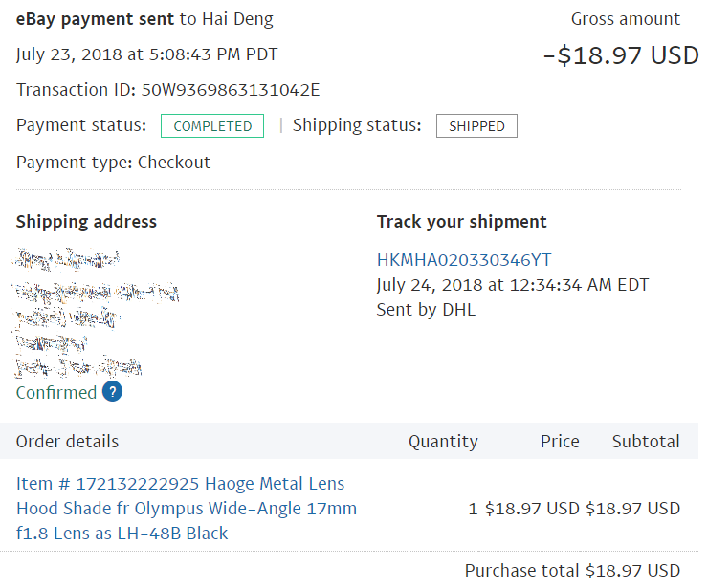The image size is (708, 588).
Task: Click the Track your shipment heading
Action: tap(461, 222)
